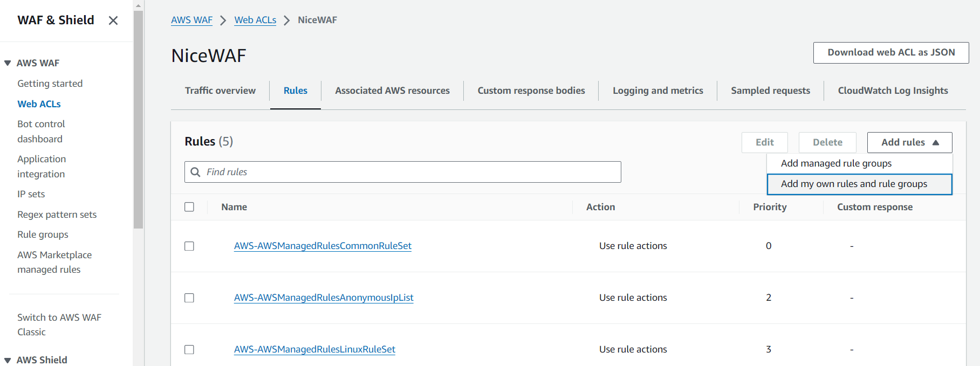Focus the Find rules search field
The height and width of the screenshot is (366, 980).
pyautogui.click(x=402, y=172)
